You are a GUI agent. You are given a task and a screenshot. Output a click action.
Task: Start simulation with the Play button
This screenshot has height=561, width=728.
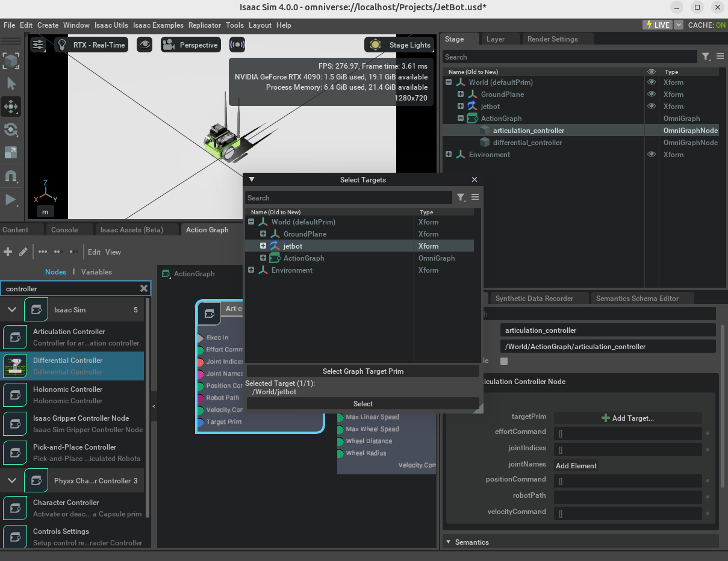11,199
